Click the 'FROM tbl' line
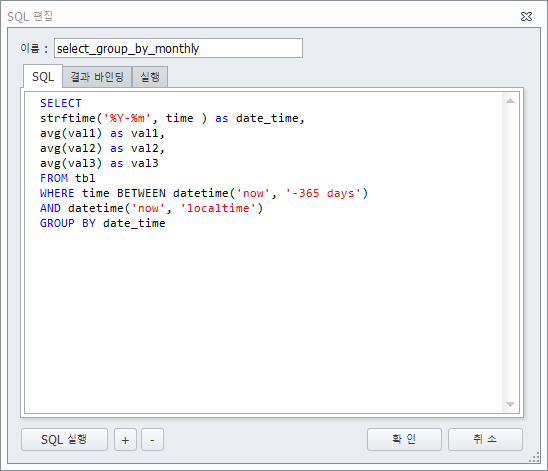 [x=67, y=178]
